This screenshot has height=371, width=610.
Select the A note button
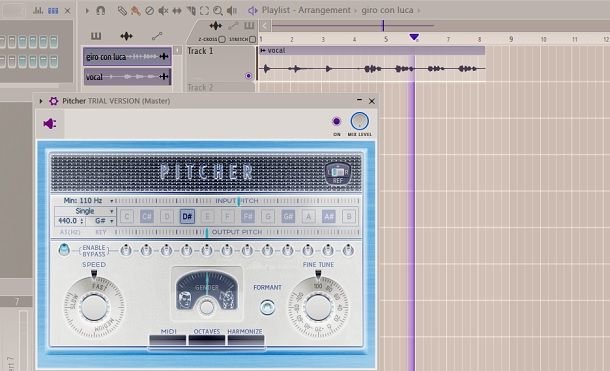tap(309, 216)
